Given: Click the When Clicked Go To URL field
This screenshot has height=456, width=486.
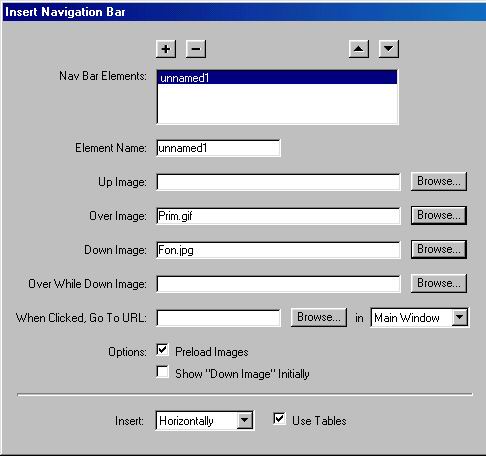Looking at the screenshot, I should [x=218, y=318].
